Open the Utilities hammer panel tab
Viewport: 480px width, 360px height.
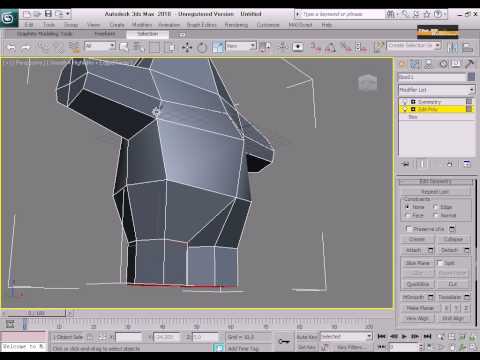pos(469,64)
